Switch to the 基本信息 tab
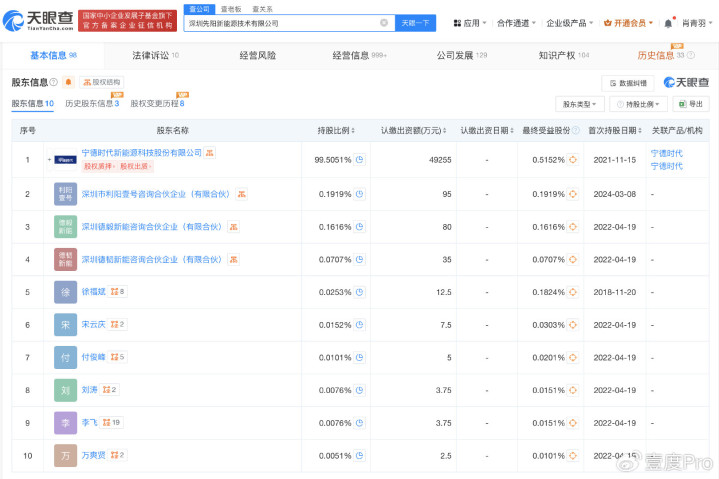719x479 pixels. 53,55
